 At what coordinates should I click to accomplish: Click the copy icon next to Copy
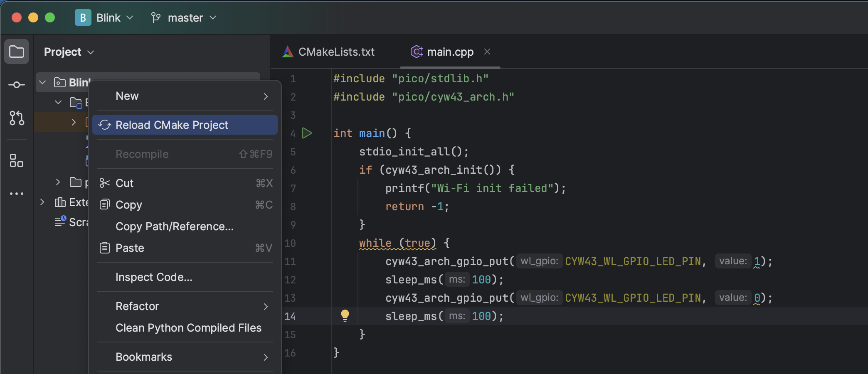tap(105, 204)
